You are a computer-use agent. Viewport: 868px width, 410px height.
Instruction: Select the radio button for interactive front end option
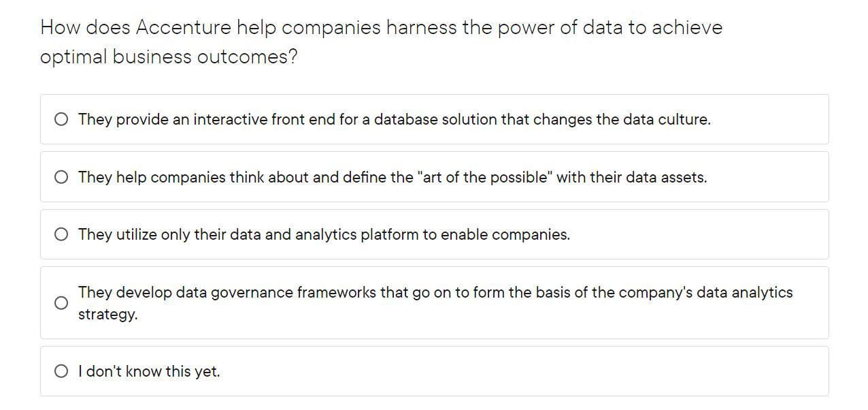click(x=61, y=120)
